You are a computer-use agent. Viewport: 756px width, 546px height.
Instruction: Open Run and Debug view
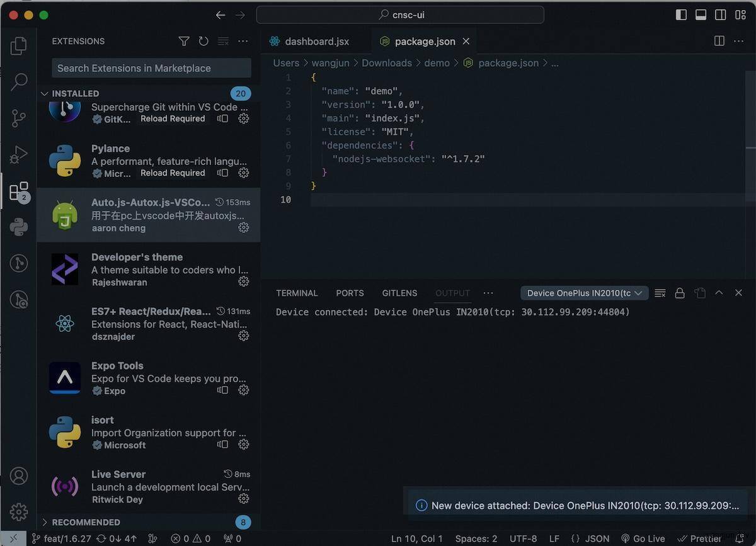[x=19, y=154]
